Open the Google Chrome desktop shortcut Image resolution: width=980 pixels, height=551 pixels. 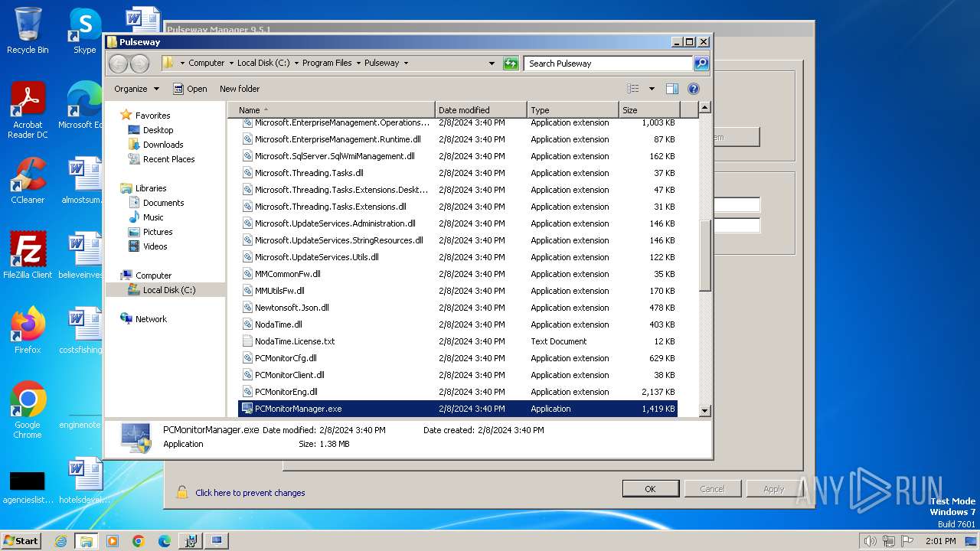28,409
